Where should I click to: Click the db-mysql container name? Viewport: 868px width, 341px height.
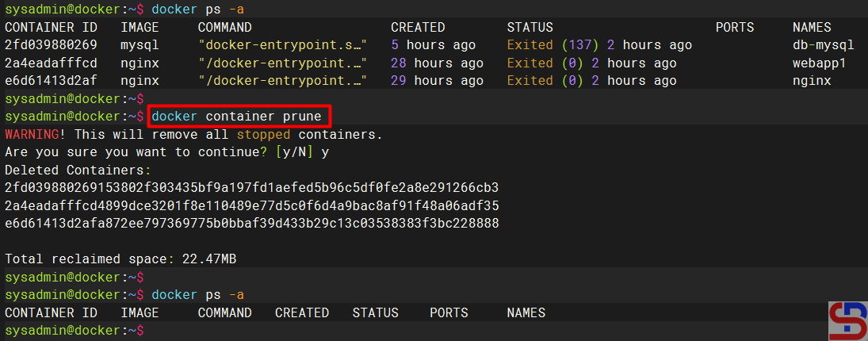(x=823, y=45)
